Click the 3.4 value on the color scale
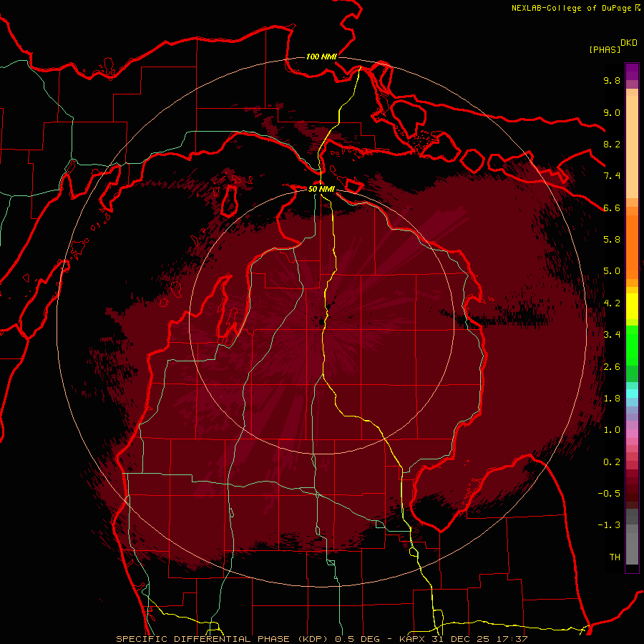The height and width of the screenshot is (644, 644). [x=612, y=335]
